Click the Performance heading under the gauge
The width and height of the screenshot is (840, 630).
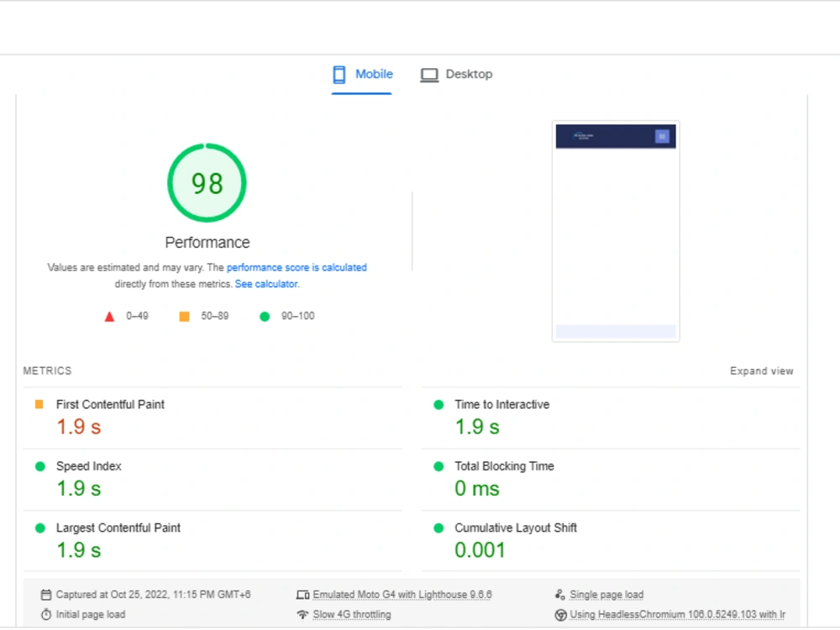click(x=207, y=243)
